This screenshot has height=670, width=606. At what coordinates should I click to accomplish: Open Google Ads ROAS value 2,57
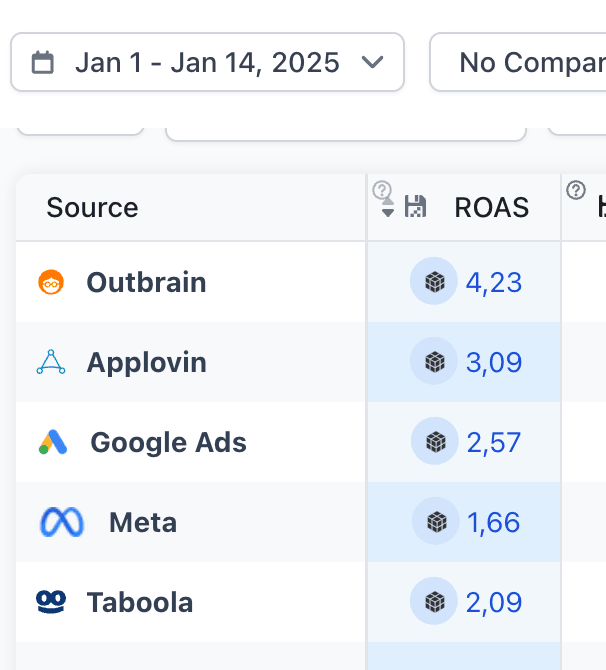click(x=494, y=442)
